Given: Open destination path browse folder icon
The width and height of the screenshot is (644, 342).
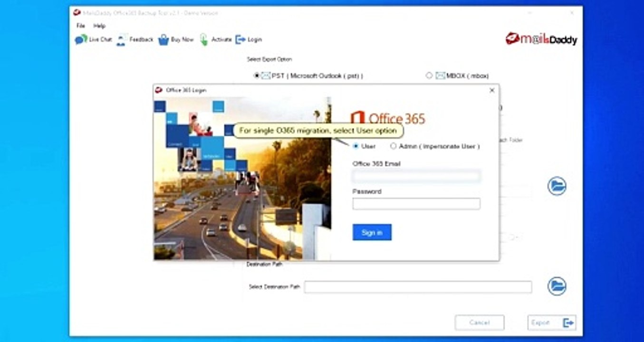Looking at the screenshot, I should click(557, 286).
